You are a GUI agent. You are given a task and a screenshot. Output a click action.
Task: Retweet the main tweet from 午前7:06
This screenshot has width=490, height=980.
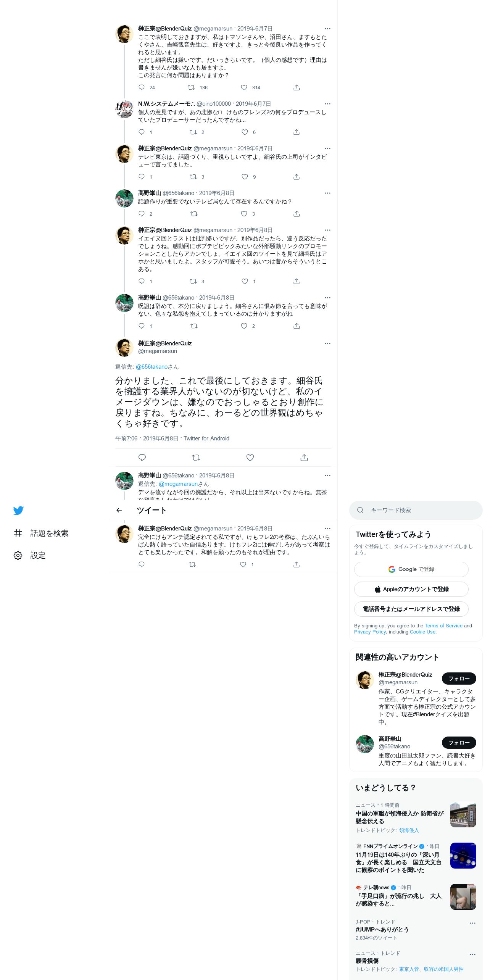(196, 457)
